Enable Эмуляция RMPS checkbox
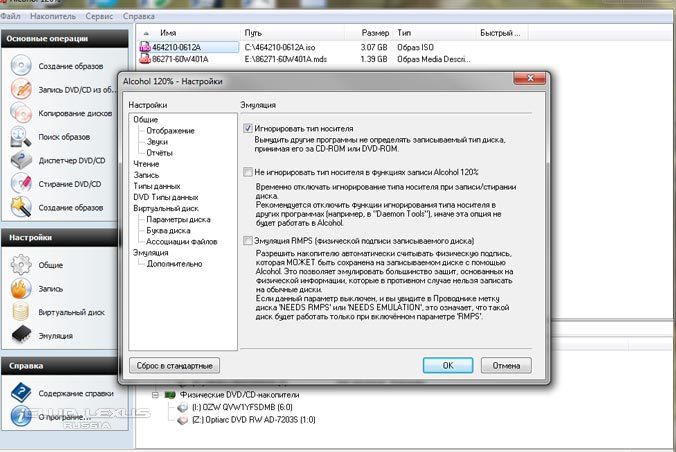This screenshot has height=452, width=676. (247, 240)
